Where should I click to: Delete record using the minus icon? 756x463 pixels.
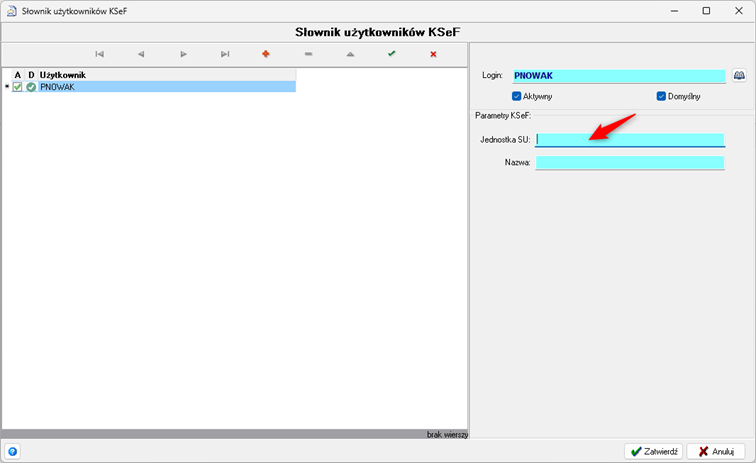click(308, 54)
